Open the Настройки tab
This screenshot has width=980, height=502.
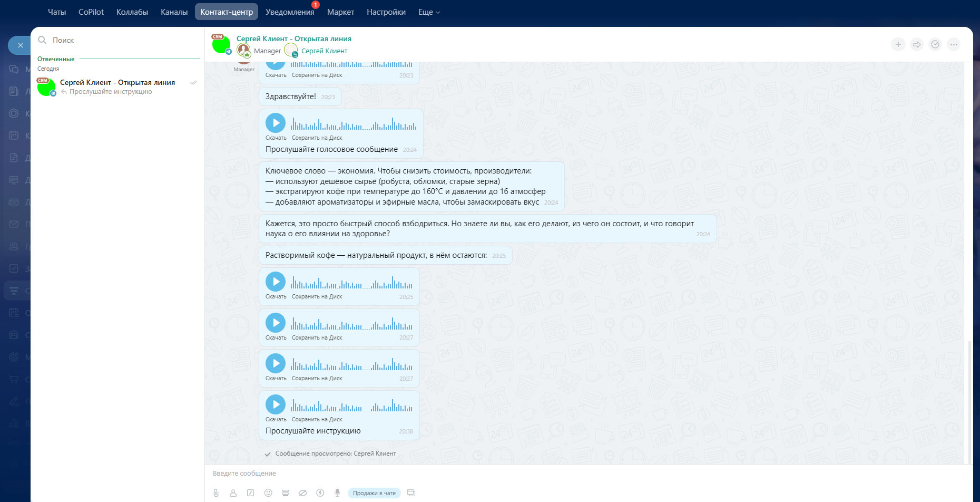click(386, 12)
